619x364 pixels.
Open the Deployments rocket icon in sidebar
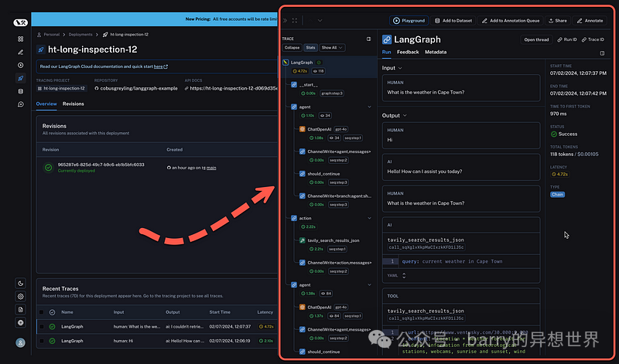click(x=21, y=78)
